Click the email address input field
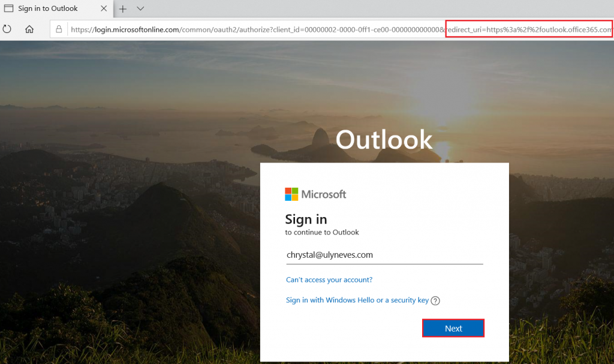Image resolution: width=614 pixels, height=364 pixels. coord(384,255)
